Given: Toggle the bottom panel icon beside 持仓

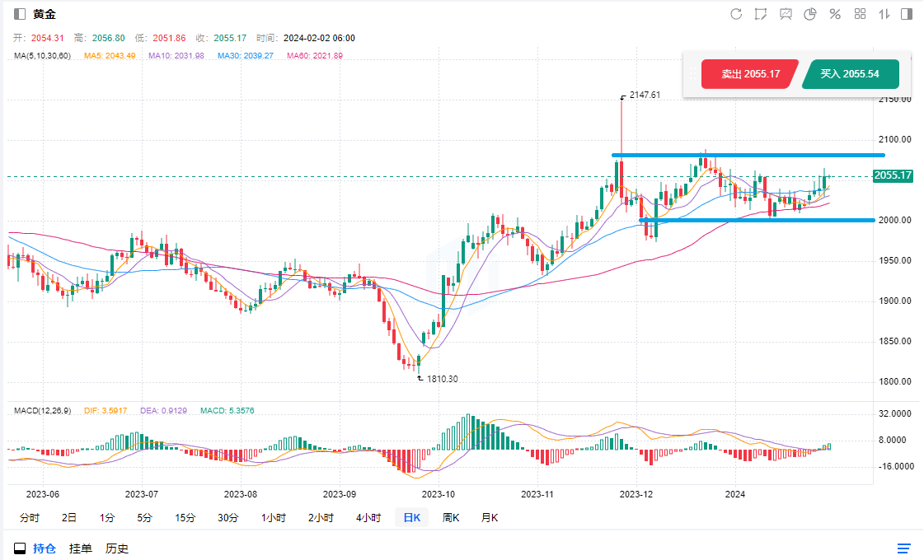Looking at the screenshot, I should 20,548.
